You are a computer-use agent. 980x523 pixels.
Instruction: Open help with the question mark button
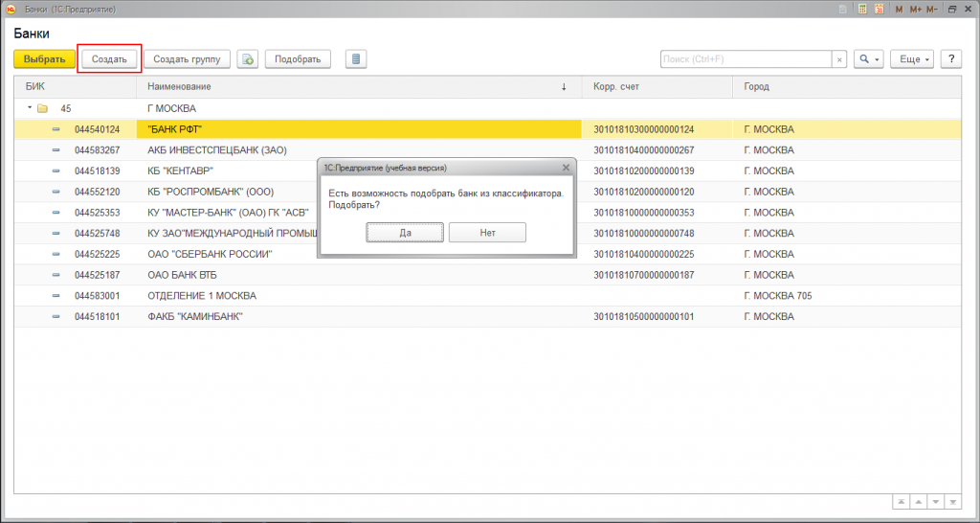click(x=951, y=59)
